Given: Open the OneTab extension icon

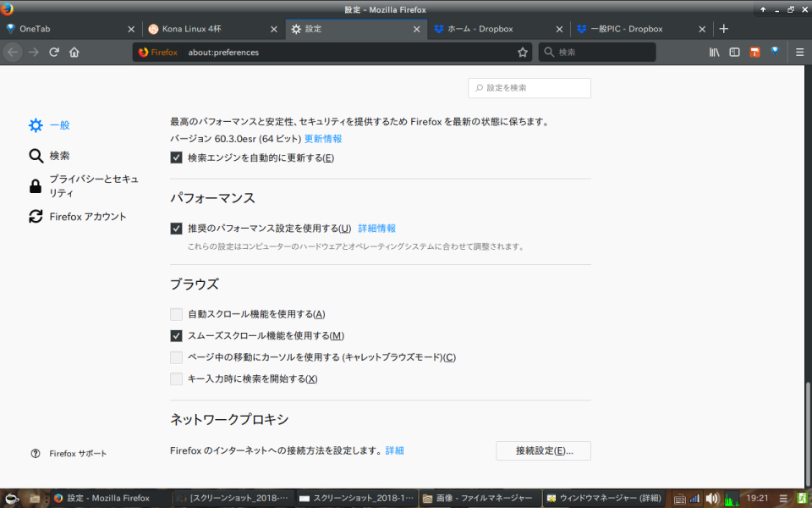Looking at the screenshot, I should pos(775,52).
